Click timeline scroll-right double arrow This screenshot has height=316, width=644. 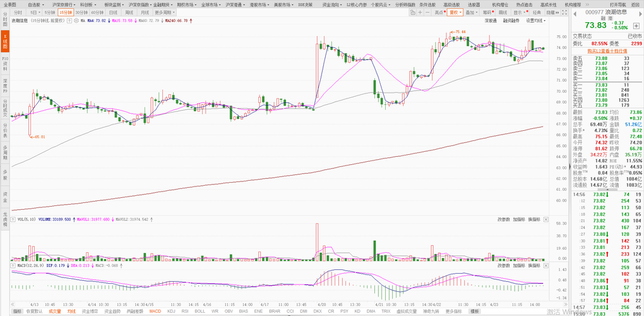[566, 305]
